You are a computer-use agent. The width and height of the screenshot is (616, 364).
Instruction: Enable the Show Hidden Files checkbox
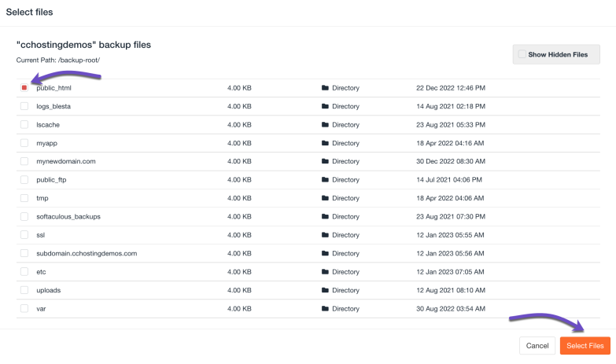click(x=522, y=54)
